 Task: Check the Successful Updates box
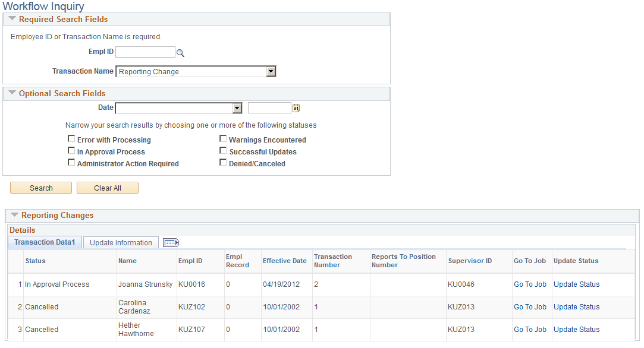click(223, 150)
